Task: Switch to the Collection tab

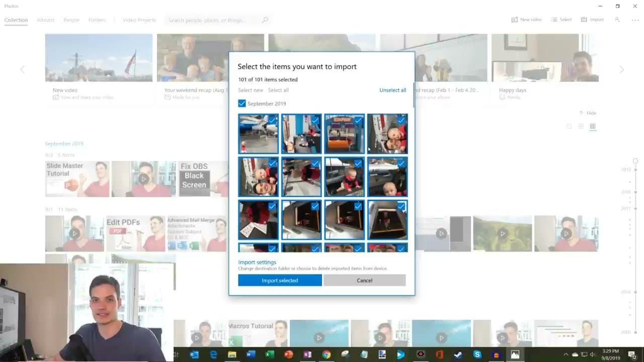Action: click(x=16, y=20)
